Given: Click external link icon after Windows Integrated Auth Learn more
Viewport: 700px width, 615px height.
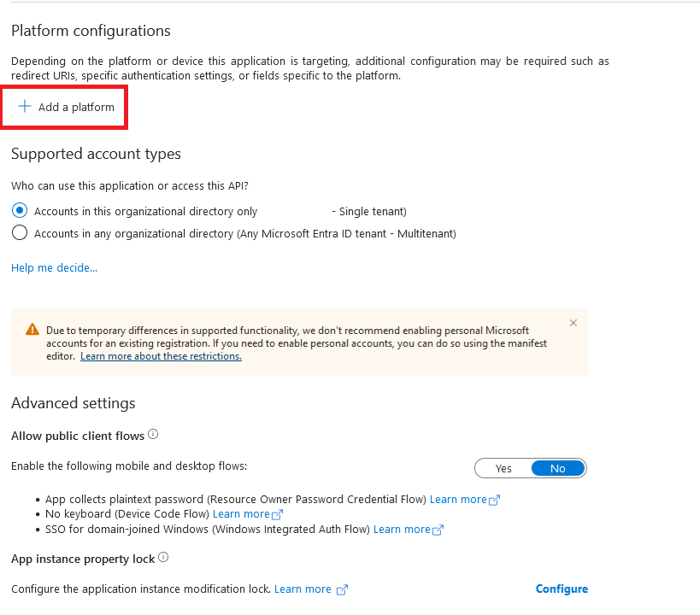Looking at the screenshot, I should pos(438,530).
